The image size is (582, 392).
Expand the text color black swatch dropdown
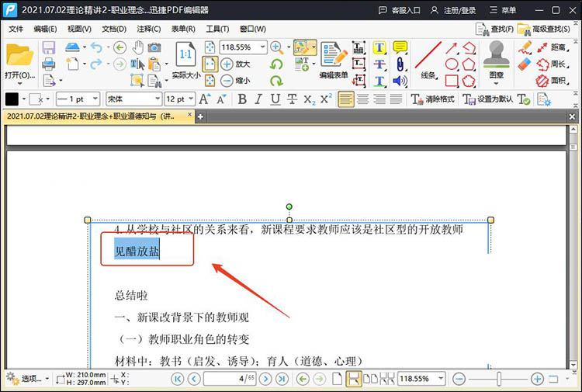pyautogui.click(x=24, y=99)
